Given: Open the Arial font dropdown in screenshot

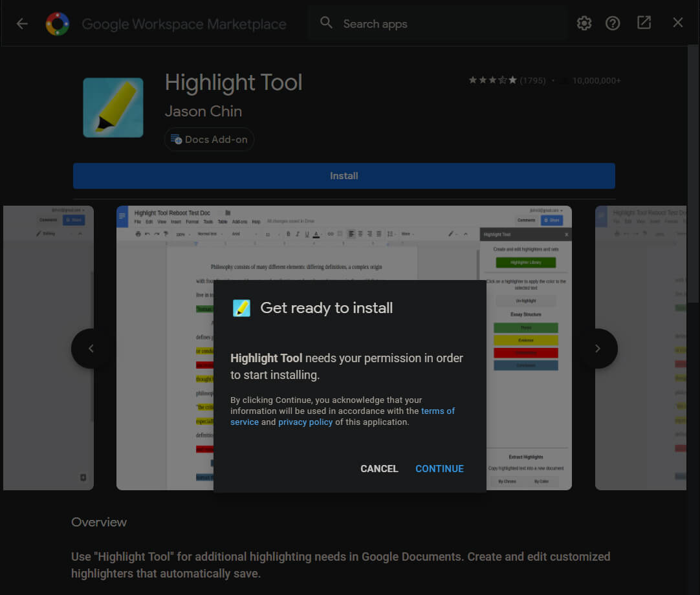Looking at the screenshot, I should click(x=244, y=234).
